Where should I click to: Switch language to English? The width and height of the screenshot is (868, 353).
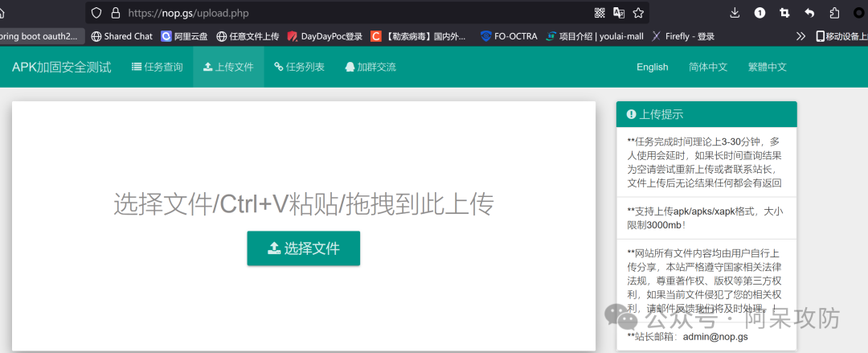coord(652,67)
